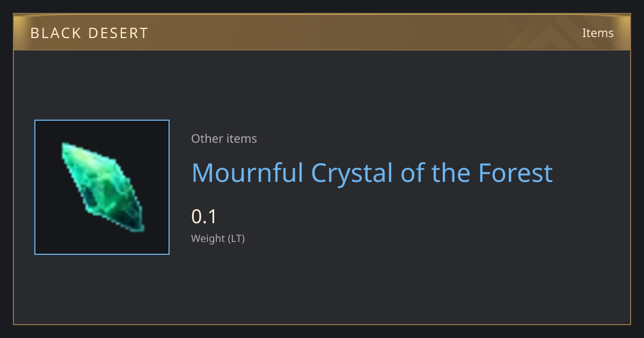This screenshot has width=644, height=338.
Task: Open the Items section link
Action: (598, 33)
